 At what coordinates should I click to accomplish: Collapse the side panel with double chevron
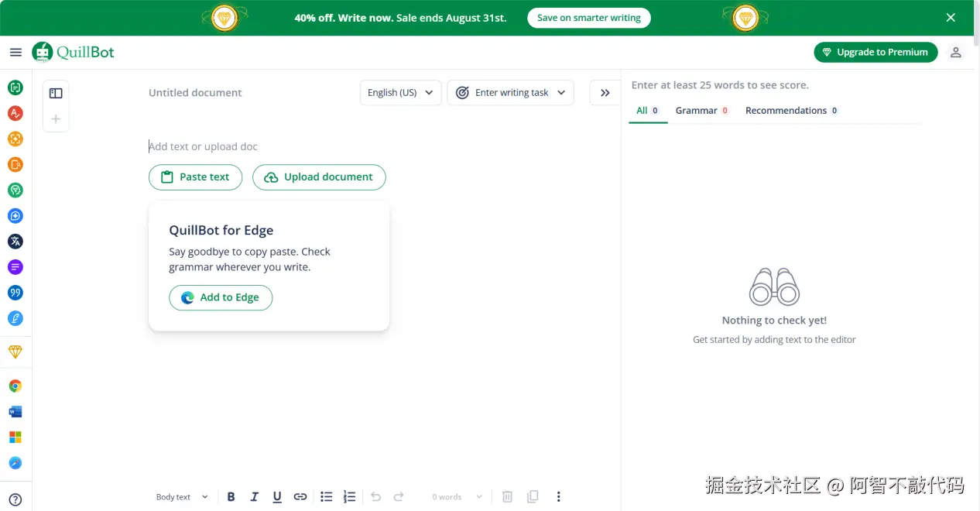605,93
